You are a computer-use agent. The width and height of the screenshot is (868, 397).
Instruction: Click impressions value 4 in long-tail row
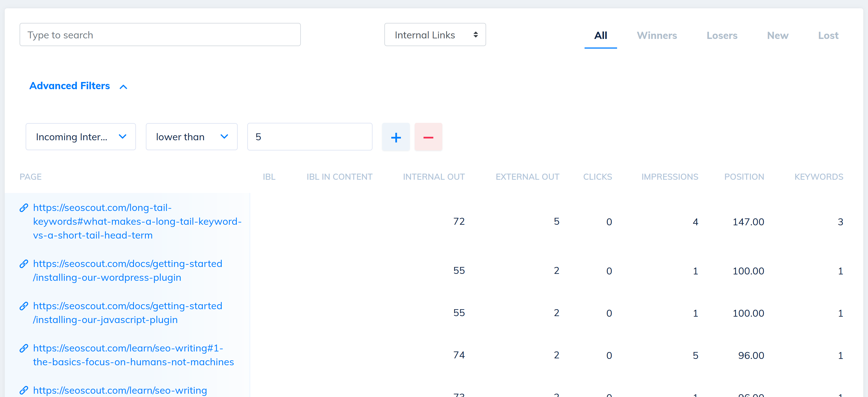pyautogui.click(x=695, y=222)
